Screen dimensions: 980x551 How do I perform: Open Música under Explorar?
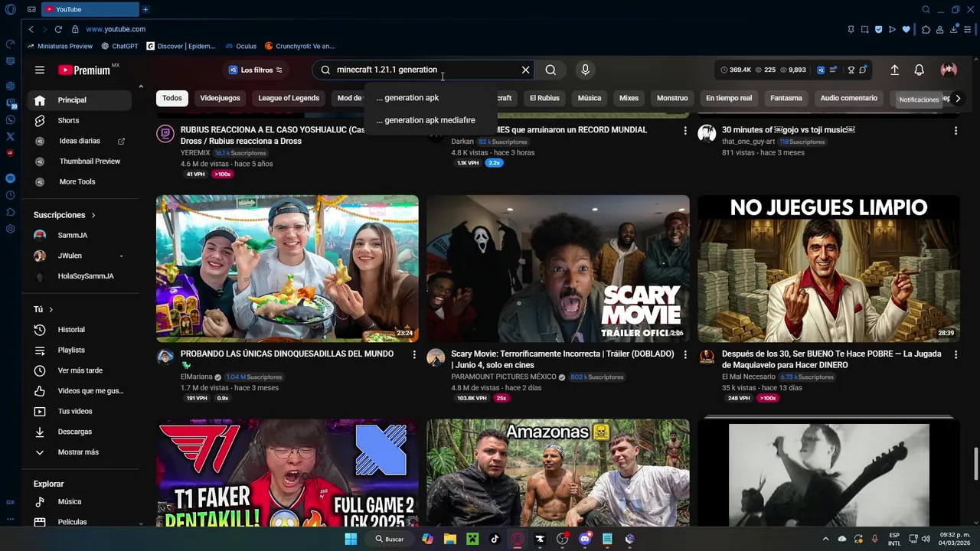(80, 502)
